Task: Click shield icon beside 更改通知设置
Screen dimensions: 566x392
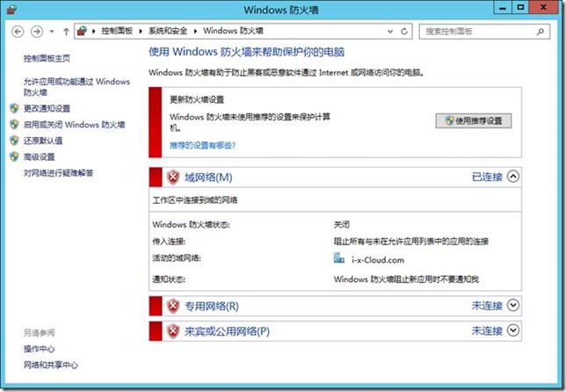Action: point(14,108)
